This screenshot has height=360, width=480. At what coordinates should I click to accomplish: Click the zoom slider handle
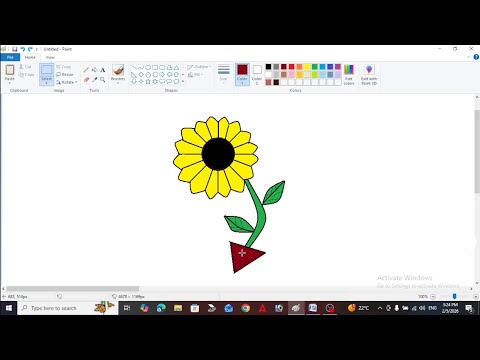(x=454, y=296)
